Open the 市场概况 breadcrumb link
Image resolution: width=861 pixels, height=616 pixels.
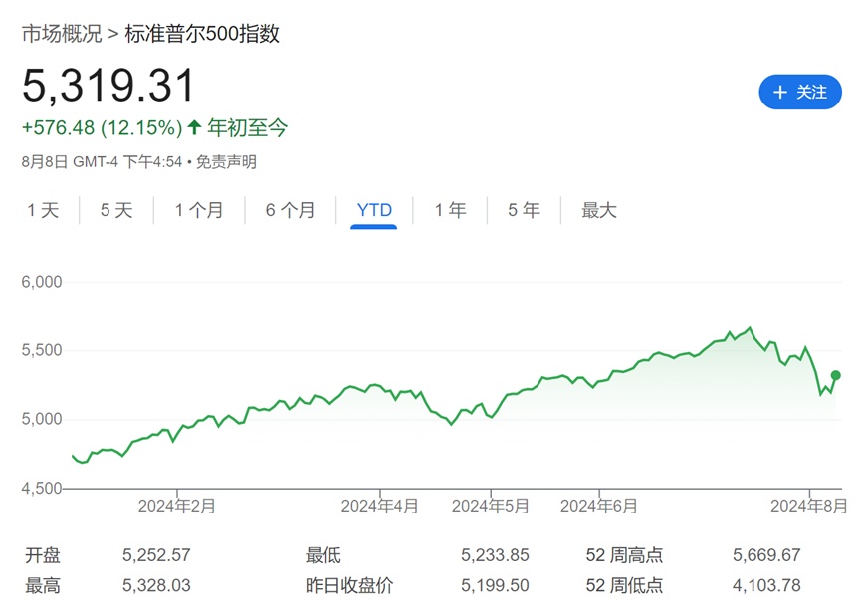pos(62,34)
